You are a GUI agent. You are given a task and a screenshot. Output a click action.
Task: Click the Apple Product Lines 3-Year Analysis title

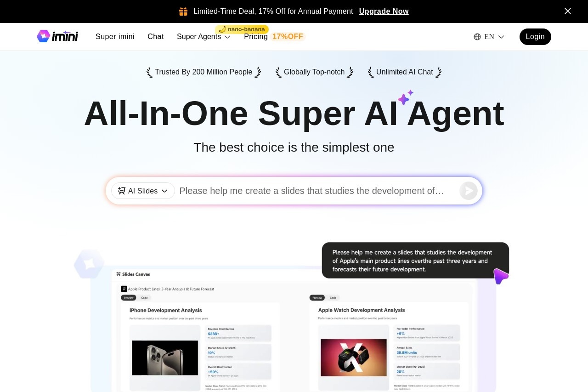[x=171, y=289]
